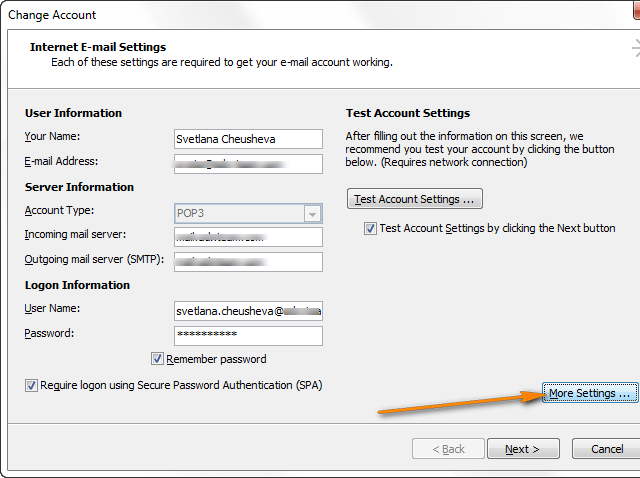Focus the Incoming mail server field

[x=247, y=237]
